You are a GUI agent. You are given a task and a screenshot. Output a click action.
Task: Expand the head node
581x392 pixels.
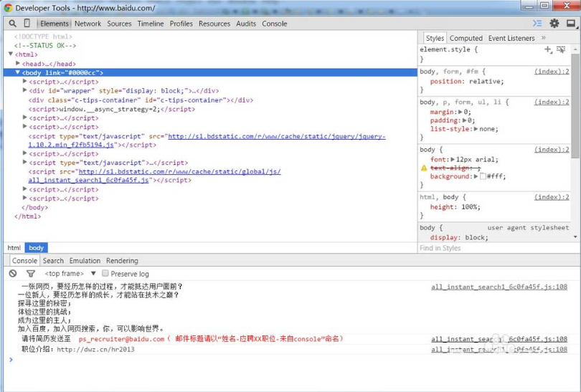(18, 63)
